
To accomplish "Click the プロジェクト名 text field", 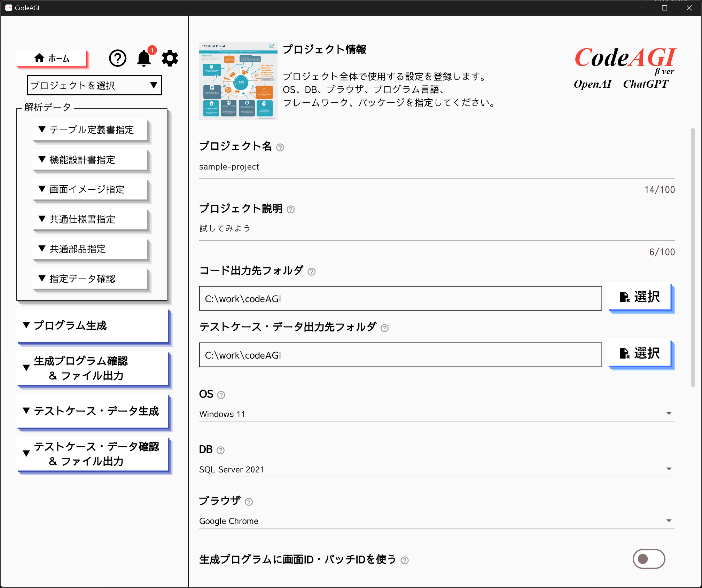I will pos(437,167).
